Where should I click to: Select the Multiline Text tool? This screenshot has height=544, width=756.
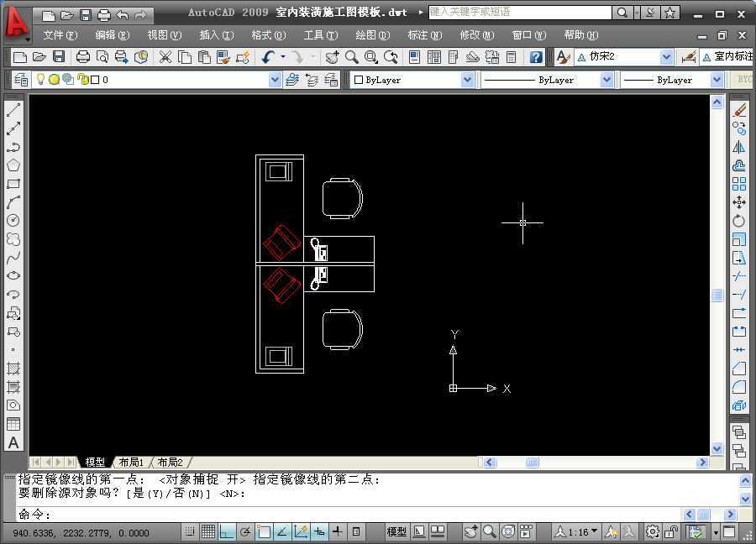pos(13,442)
